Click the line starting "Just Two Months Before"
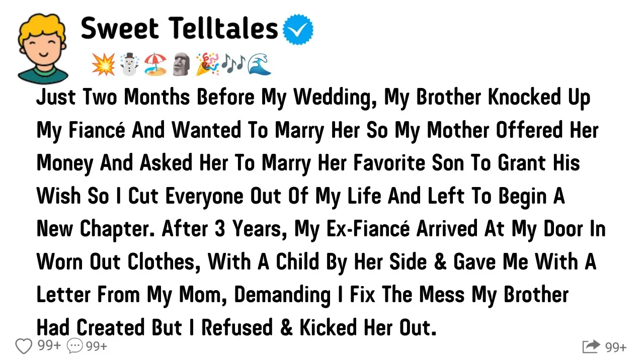The image size is (644, 362). pos(313,97)
